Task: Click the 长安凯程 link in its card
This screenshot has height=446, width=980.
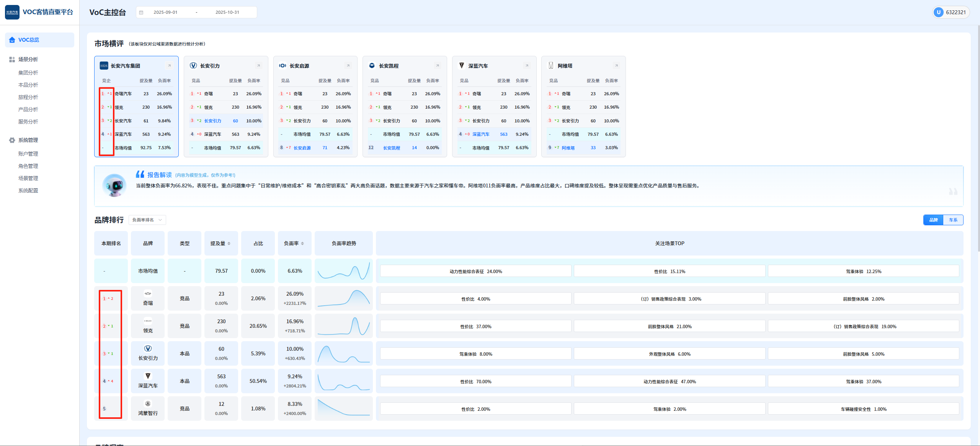Action: (x=391, y=148)
